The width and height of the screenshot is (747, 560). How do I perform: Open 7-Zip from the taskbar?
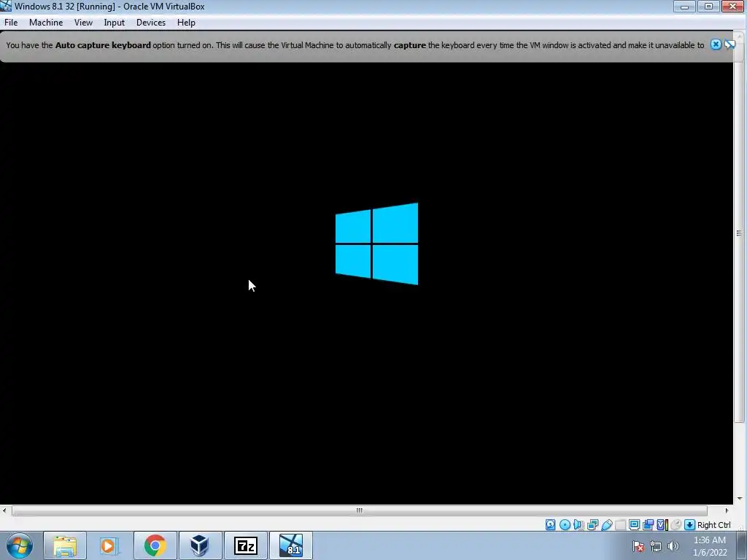click(x=245, y=545)
